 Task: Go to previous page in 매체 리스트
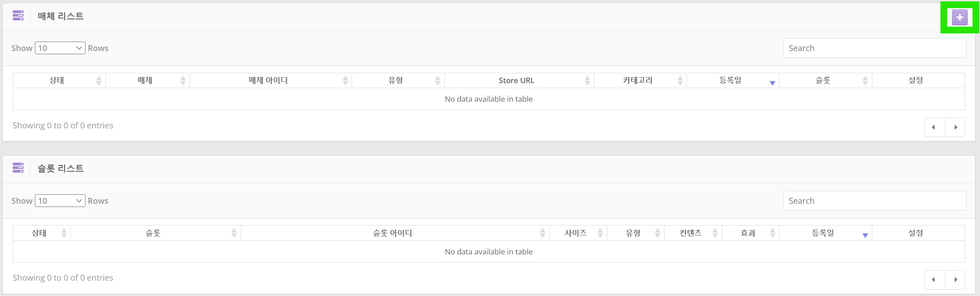[934, 127]
